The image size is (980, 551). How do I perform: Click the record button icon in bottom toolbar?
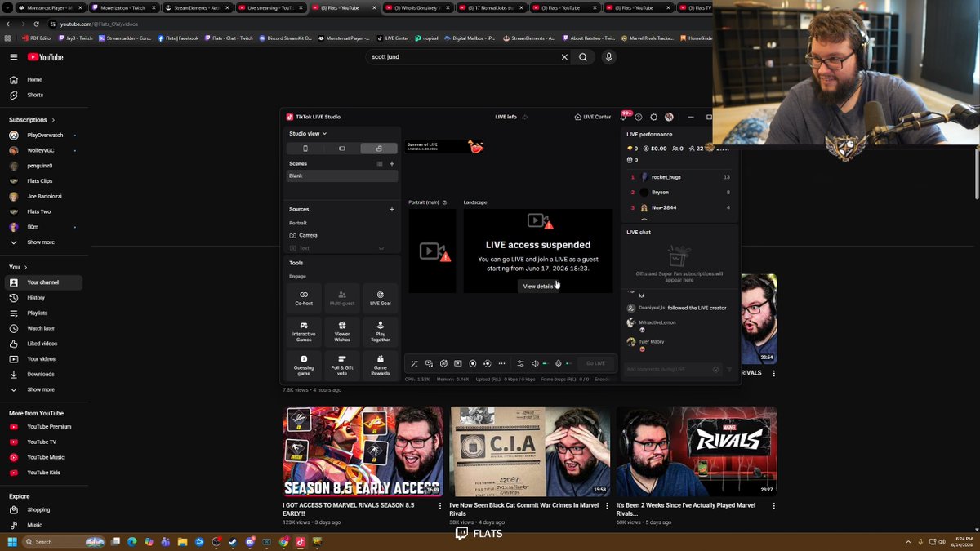tap(473, 363)
